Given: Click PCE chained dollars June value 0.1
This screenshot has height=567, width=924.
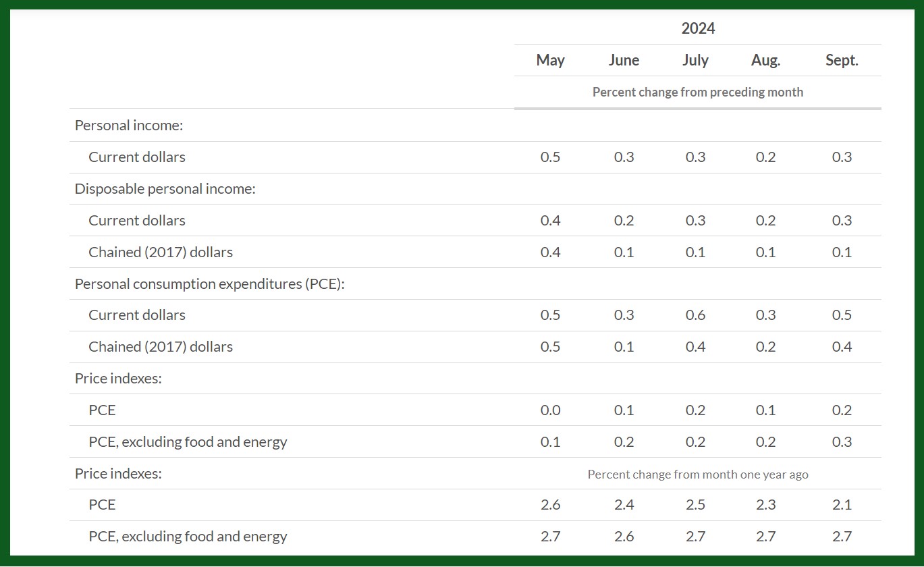Looking at the screenshot, I should [x=624, y=346].
